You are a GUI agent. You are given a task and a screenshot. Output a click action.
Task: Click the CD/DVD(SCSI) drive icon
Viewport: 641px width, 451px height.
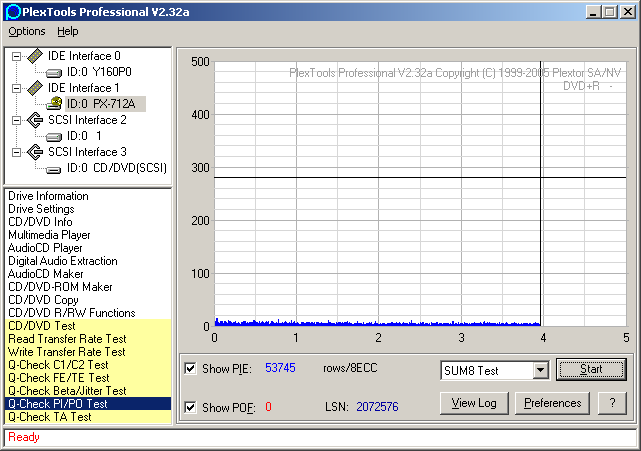click(x=54, y=169)
